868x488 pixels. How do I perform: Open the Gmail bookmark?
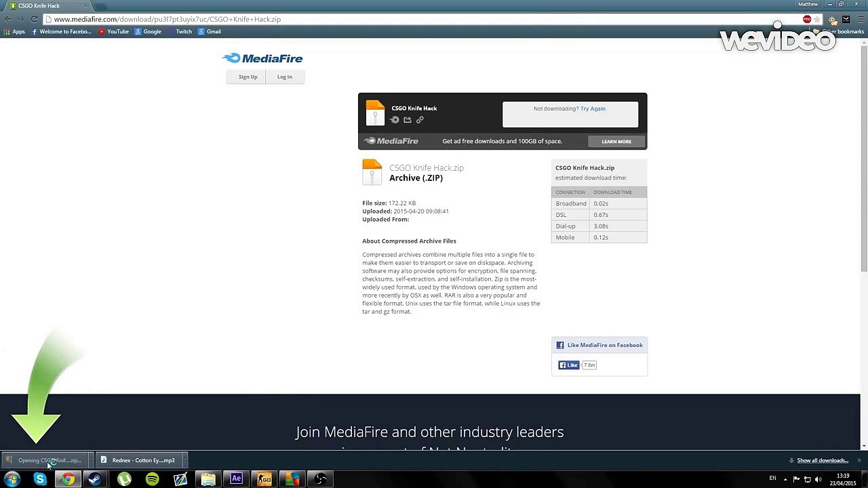coord(209,31)
